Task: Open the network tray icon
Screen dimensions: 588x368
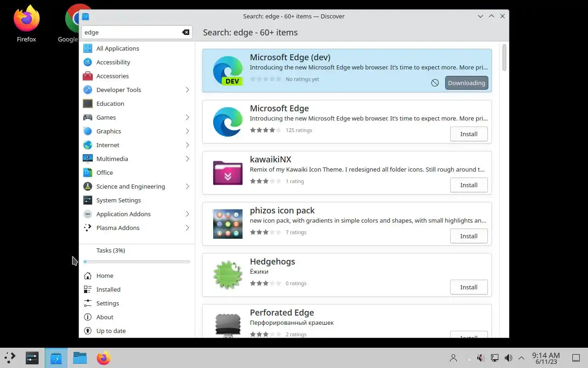Action: point(495,358)
